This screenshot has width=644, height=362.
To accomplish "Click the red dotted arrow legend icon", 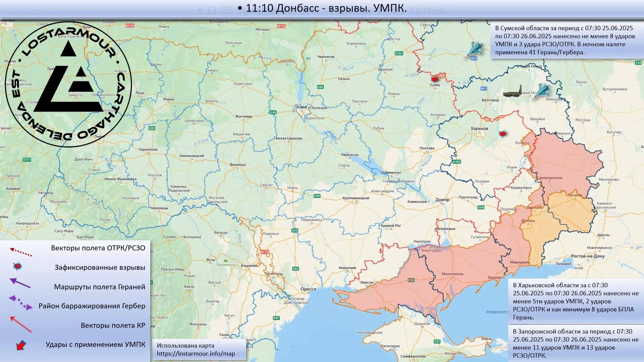I will pos(21,252).
